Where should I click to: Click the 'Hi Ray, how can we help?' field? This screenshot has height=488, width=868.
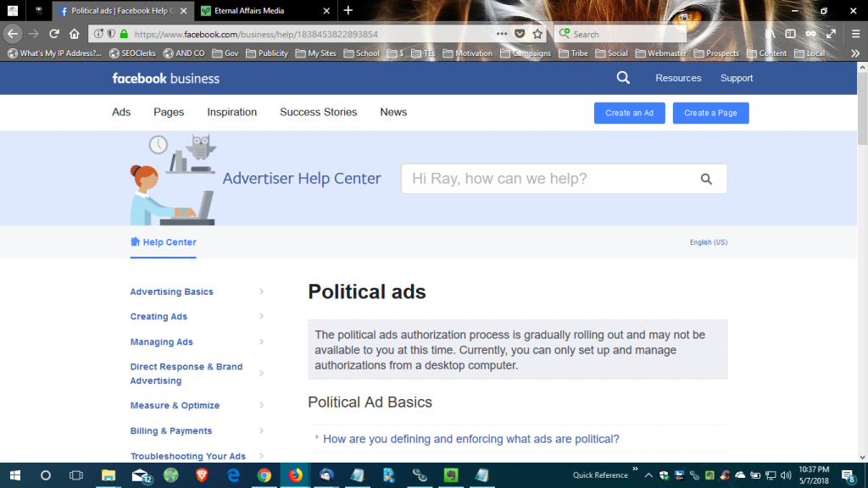(547, 179)
